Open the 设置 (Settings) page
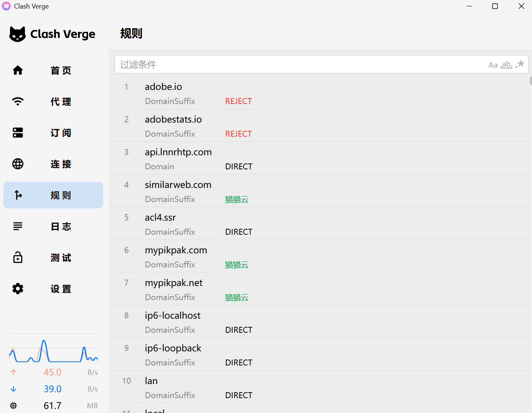 61,289
